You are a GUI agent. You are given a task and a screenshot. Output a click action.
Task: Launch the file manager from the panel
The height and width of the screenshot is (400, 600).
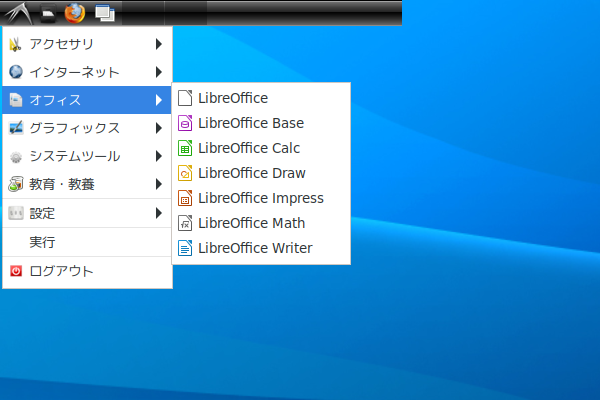(48, 14)
